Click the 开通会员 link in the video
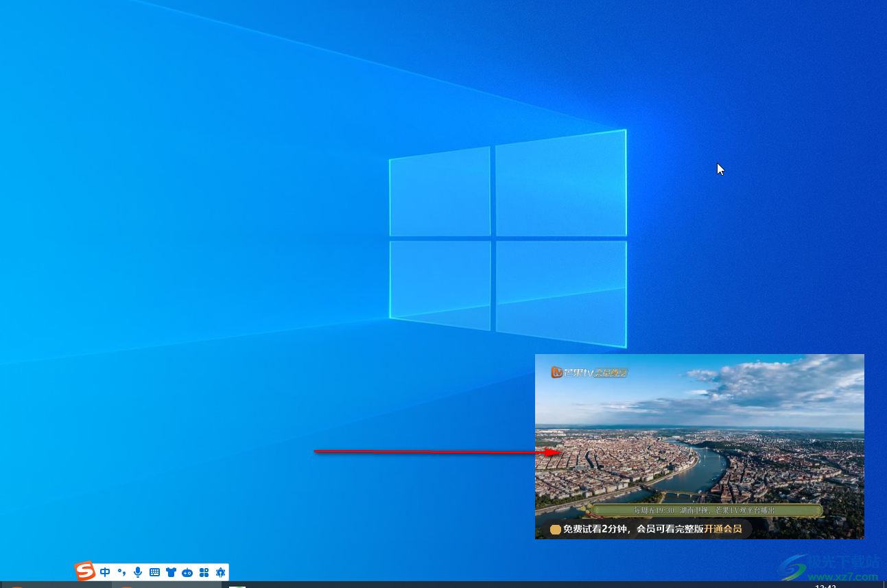Screen dimensions: 887x588 point(722,529)
